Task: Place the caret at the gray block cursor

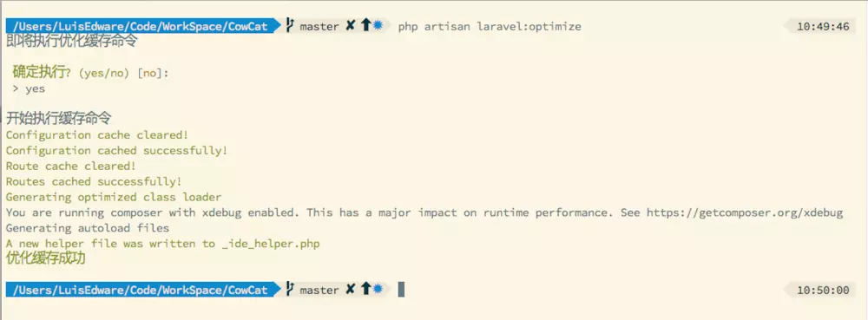Action: [401, 290]
